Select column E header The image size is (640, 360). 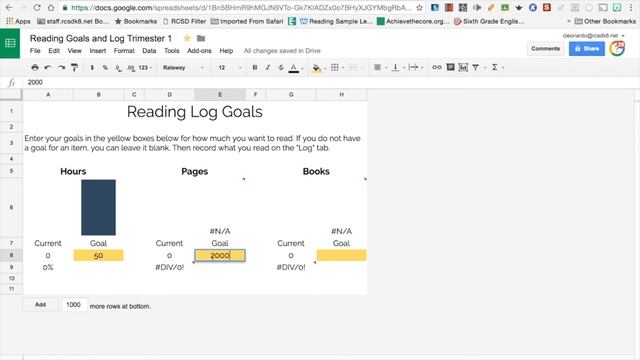[220, 95]
